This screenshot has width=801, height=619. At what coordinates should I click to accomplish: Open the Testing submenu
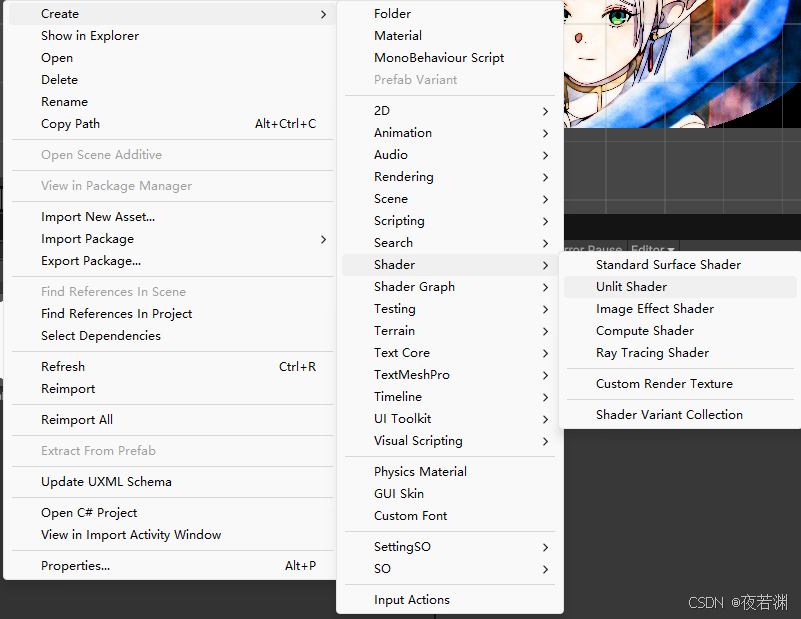click(450, 308)
